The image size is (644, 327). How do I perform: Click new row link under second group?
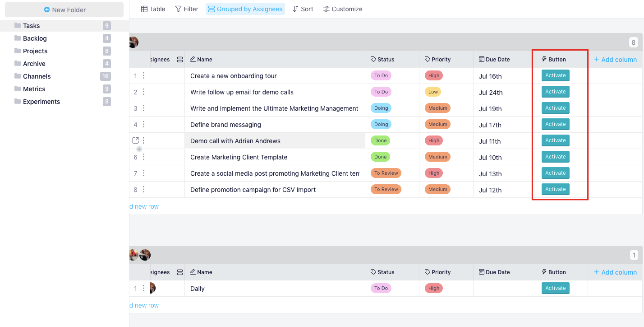144,305
